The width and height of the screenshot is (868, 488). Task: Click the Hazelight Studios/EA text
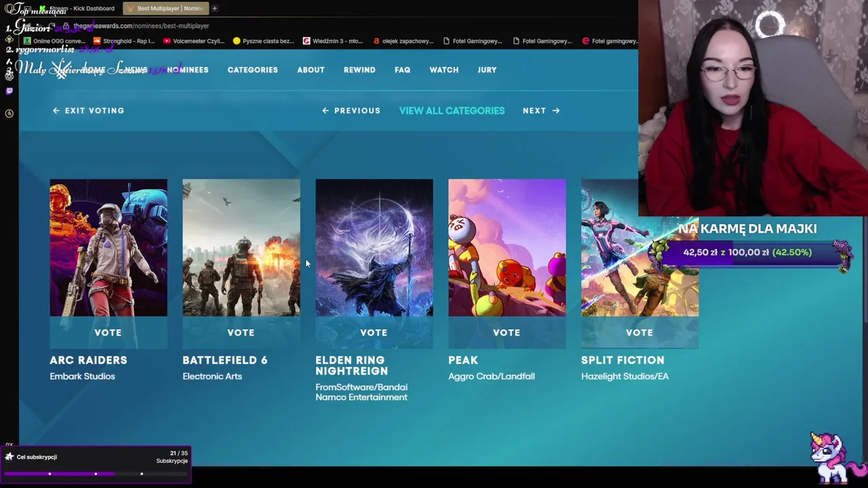point(625,376)
